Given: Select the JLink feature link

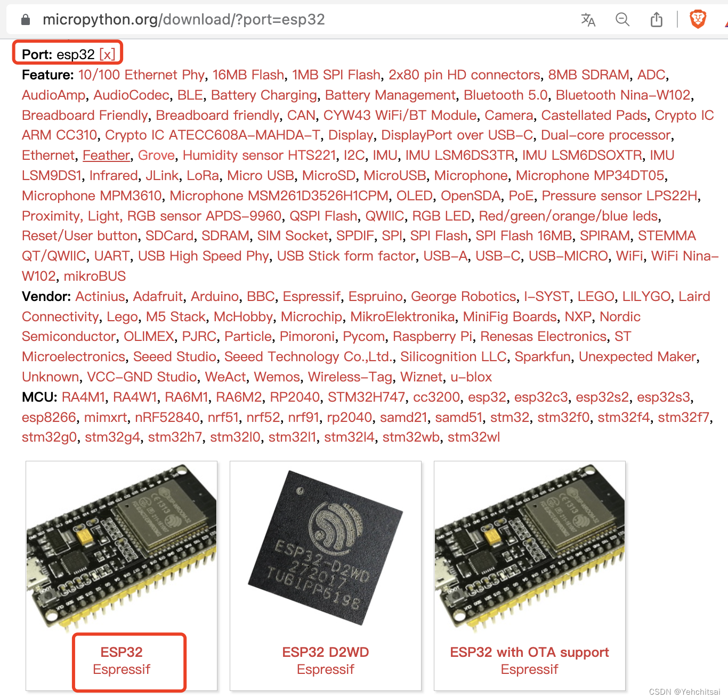Looking at the screenshot, I should tap(162, 176).
